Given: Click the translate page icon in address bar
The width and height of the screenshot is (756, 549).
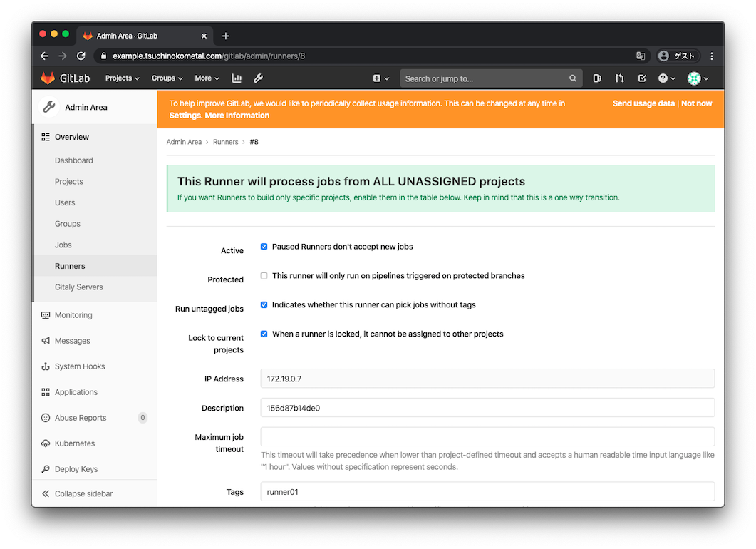Looking at the screenshot, I should click(641, 56).
